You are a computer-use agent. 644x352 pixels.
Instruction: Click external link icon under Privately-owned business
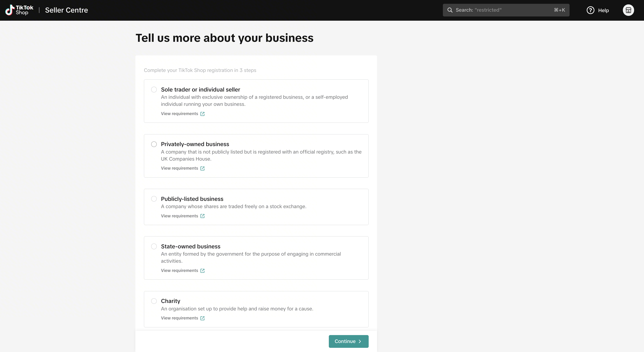pos(202,168)
